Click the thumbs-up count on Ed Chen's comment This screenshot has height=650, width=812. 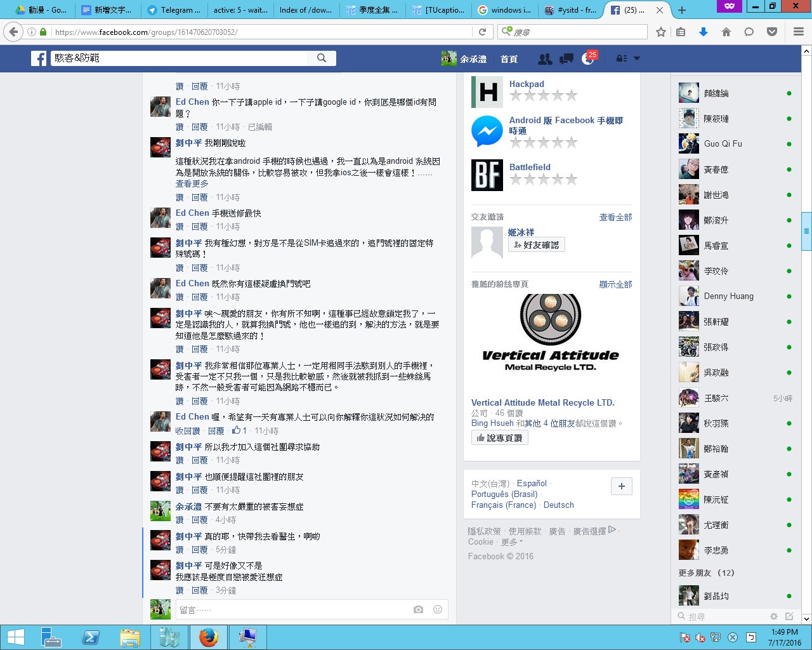[x=239, y=430]
